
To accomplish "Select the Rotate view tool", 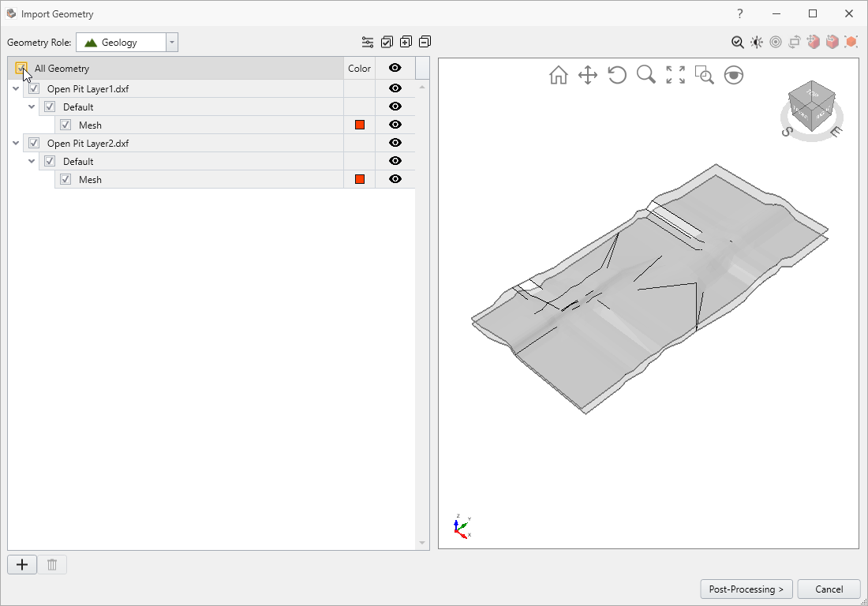I will click(617, 75).
